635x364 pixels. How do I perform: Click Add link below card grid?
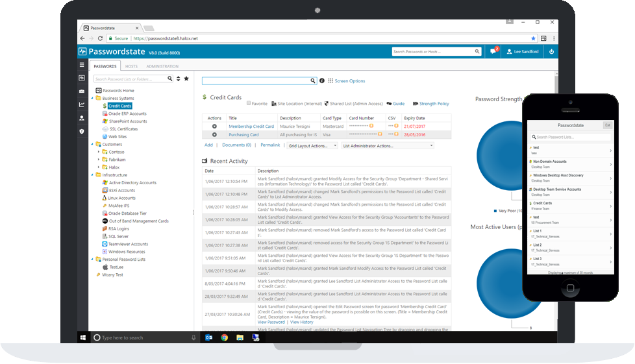[208, 145]
